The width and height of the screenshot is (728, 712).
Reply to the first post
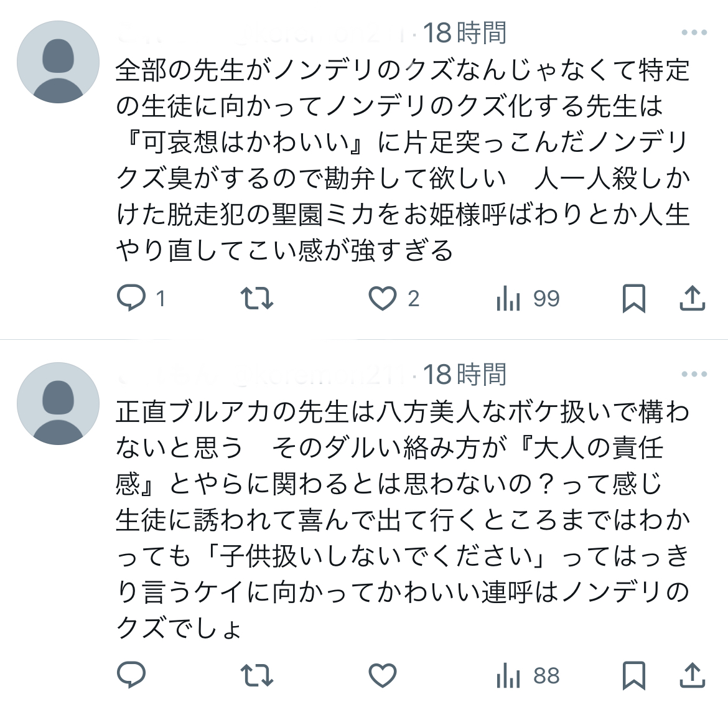[131, 299]
